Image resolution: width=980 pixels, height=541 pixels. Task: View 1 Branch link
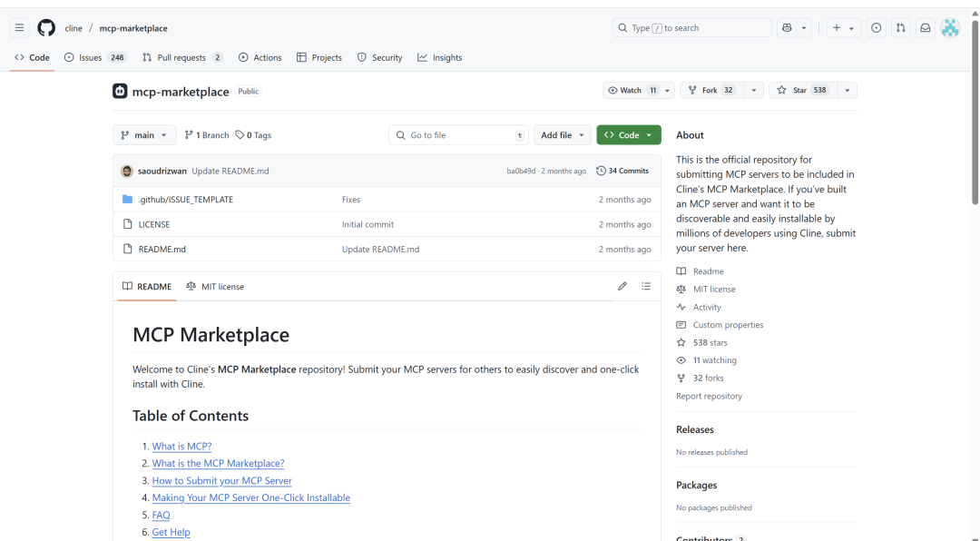tap(207, 135)
